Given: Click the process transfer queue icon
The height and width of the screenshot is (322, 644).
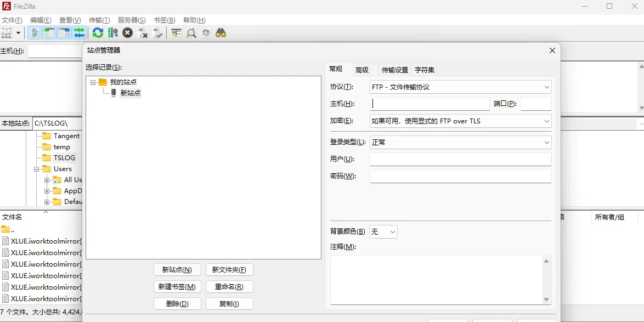Looking at the screenshot, I should [113, 32].
